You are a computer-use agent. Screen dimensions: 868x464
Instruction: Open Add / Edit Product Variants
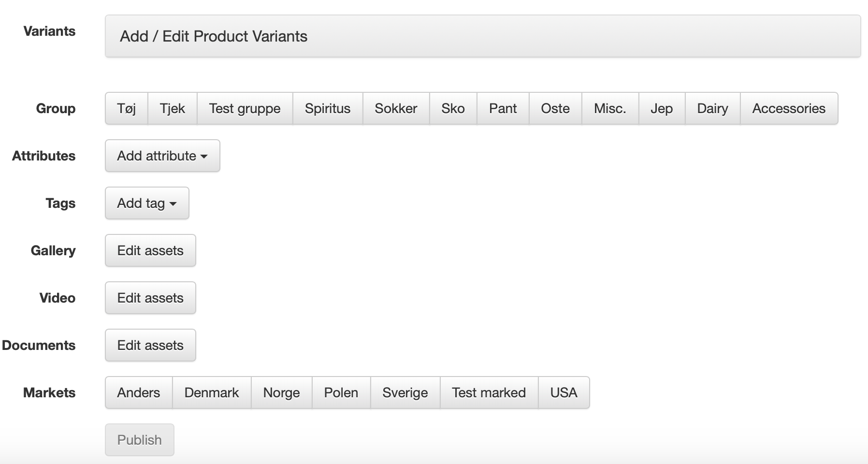click(x=482, y=36)
